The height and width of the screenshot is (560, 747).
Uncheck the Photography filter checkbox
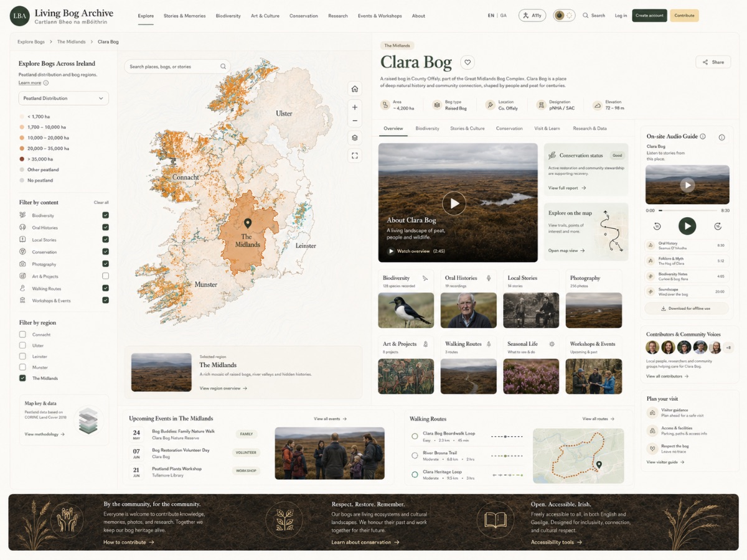tap(105, 264)
